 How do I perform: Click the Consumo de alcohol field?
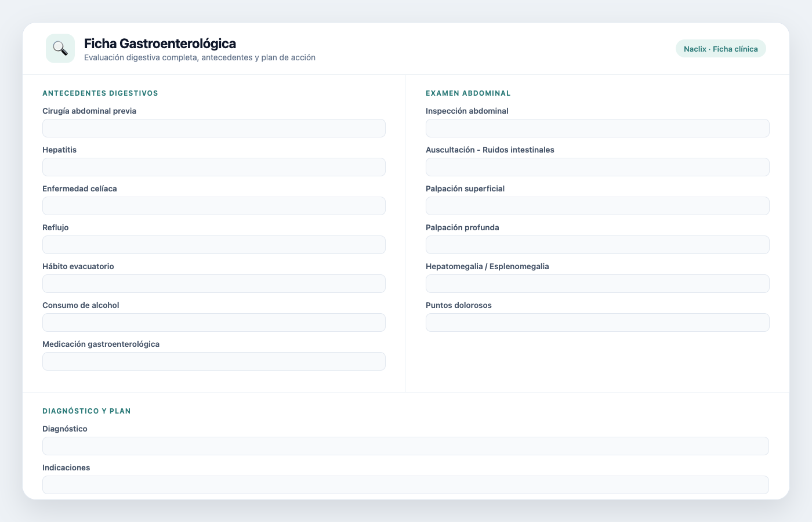coord(214,322)
